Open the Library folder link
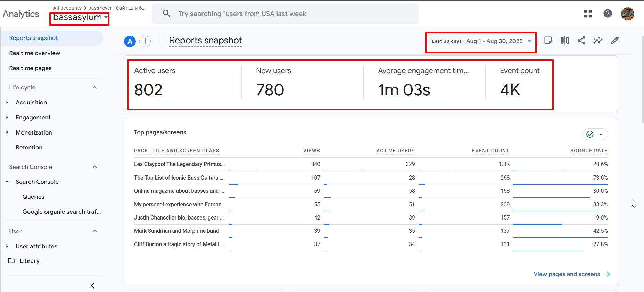Viewport: 644px width, 292px height. click(30, 261)
